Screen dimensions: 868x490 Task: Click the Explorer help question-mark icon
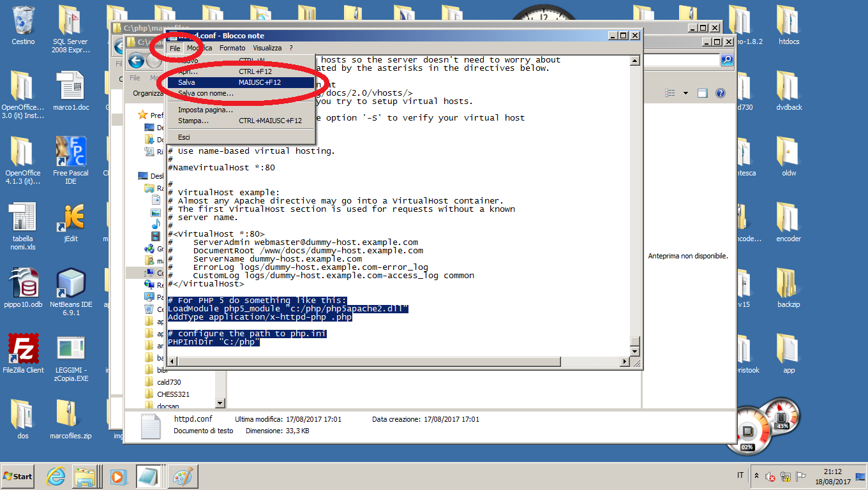click(x=721, y=93)
